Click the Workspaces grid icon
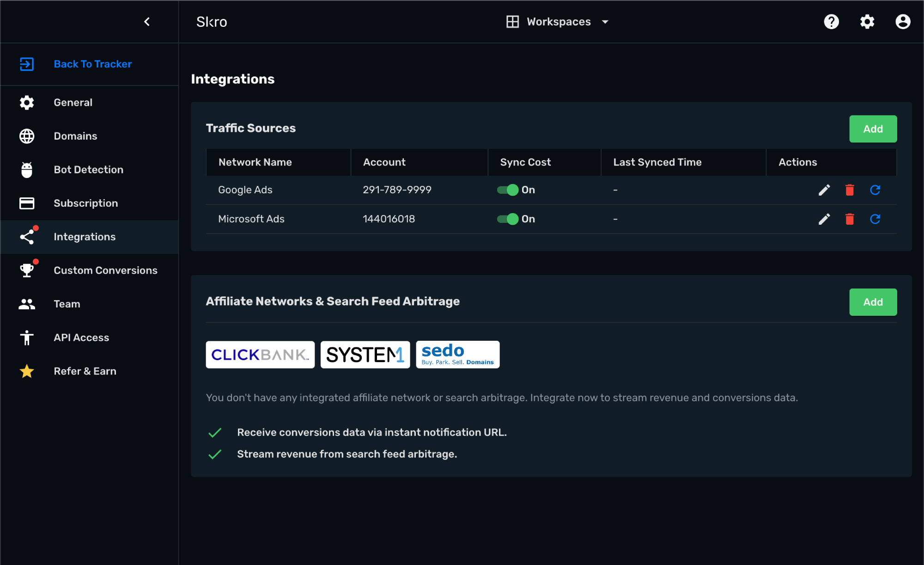This screenshot has height=565, width=924. (x=512, y=22)
